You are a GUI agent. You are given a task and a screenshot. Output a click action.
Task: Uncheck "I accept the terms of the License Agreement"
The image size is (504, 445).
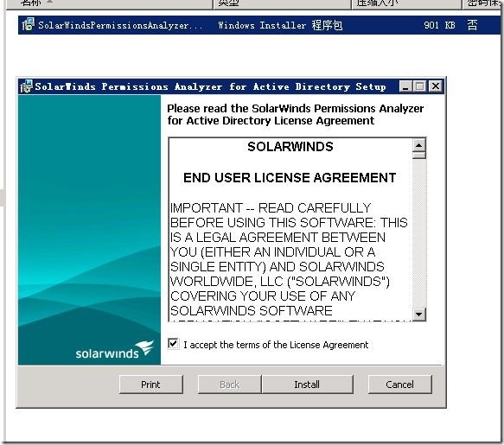click(x=173, y=344)
